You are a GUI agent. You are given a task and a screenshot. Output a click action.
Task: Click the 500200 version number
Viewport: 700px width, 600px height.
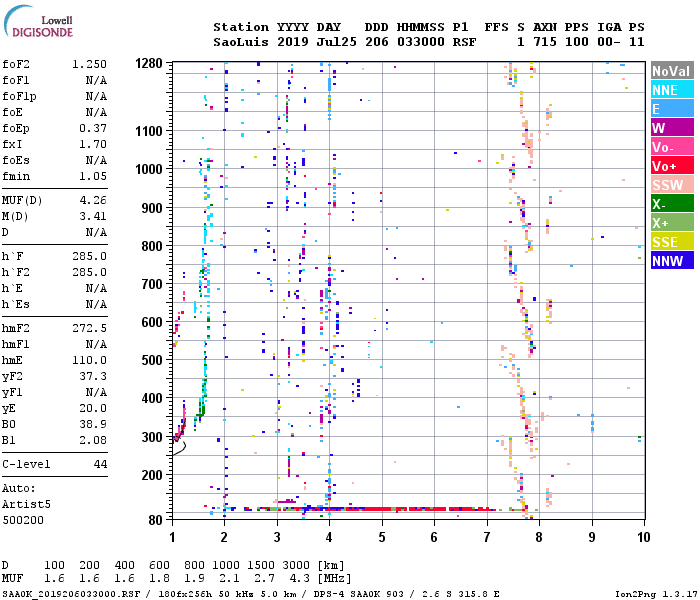pos(23,520)
